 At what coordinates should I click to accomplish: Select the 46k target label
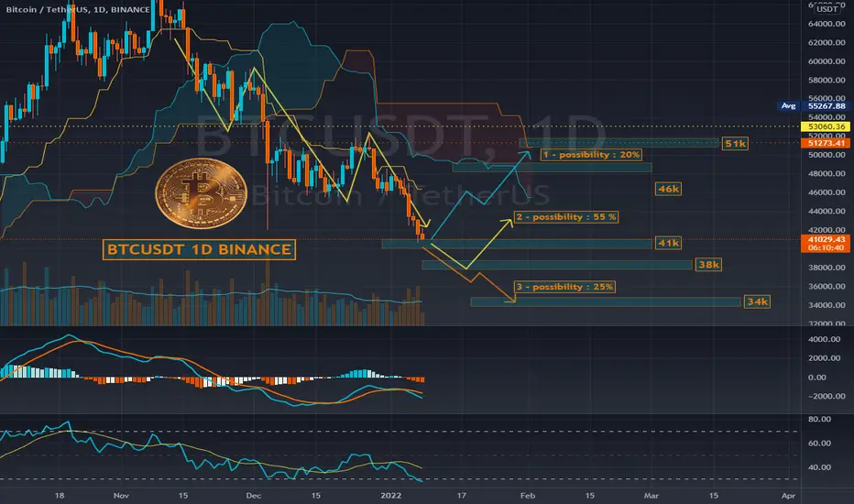point(668,189)
